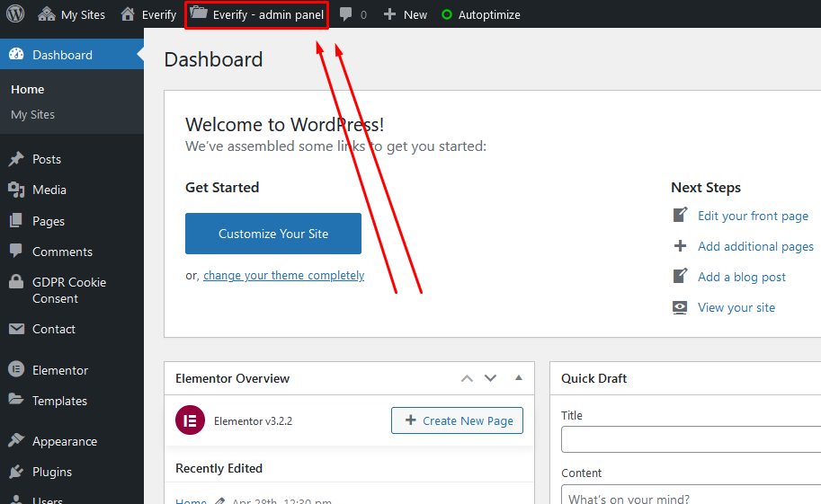Open View your site link
The height and width of the screenshot is (504, 821).
pyautogui.click(x=736, y=307)
